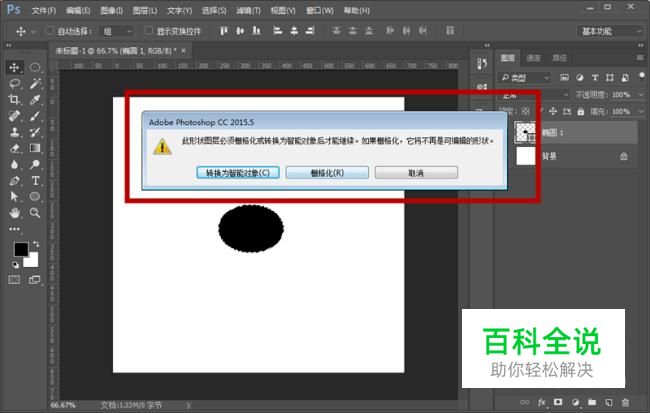Select the Elliptical Marquee tool

[x=35, y=67]
